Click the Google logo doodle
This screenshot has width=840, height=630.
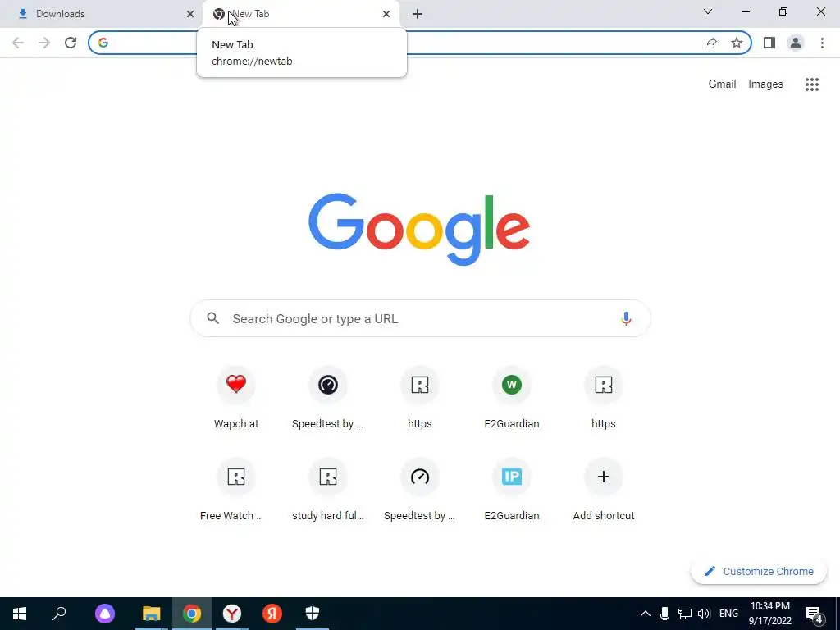[419, 230]
